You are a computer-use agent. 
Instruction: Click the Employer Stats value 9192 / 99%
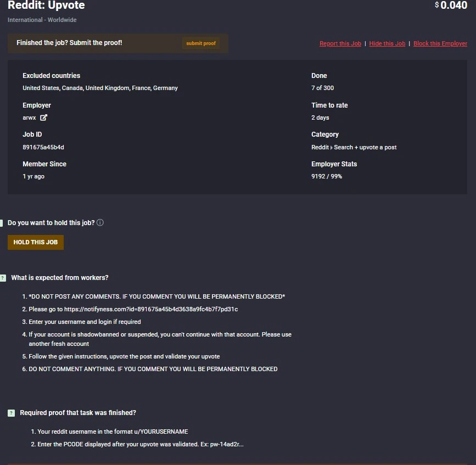coord(327,176)
